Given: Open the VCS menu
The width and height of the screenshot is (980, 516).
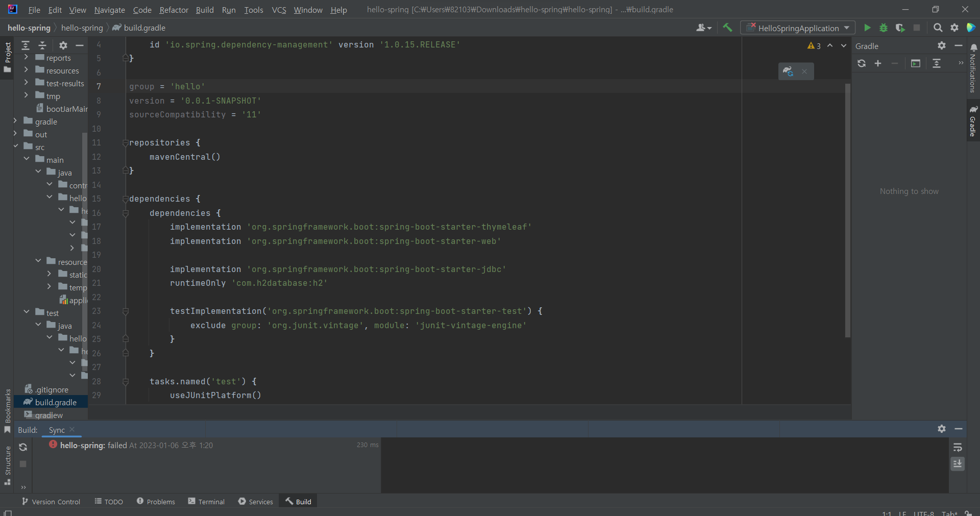Looking at the screenshot, I should 279,10.
